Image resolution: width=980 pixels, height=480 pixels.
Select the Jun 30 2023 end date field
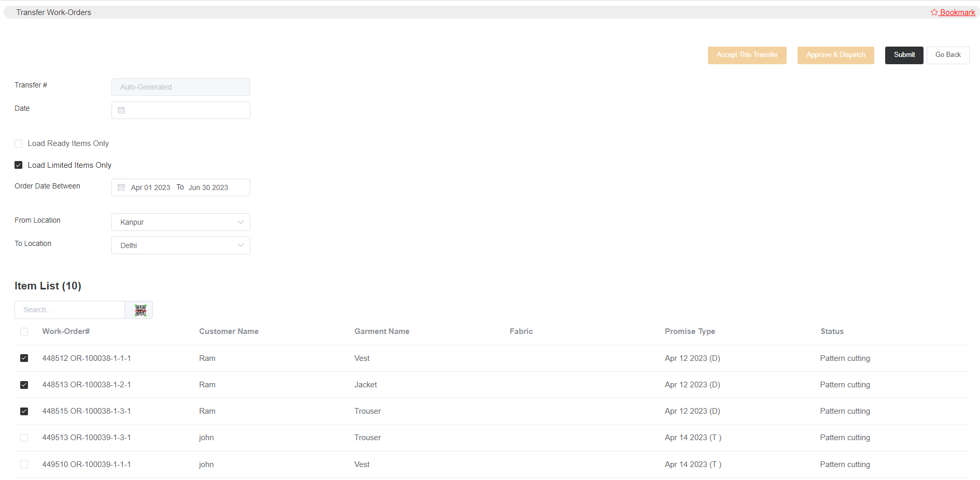208,187
